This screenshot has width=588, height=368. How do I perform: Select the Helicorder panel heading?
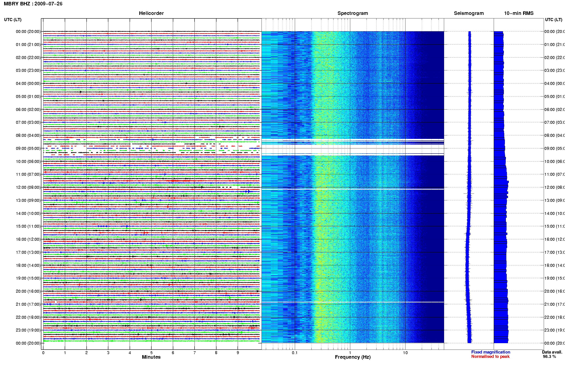[x=151, y=13]
